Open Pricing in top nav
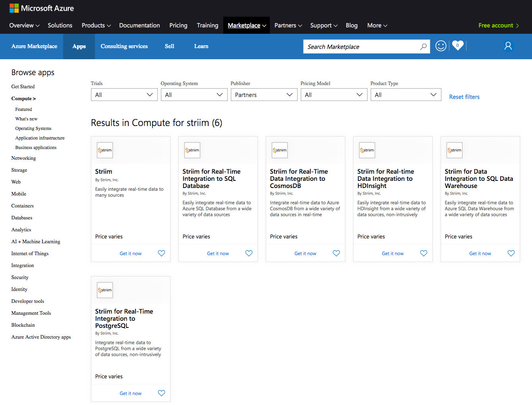 point(178,25)
